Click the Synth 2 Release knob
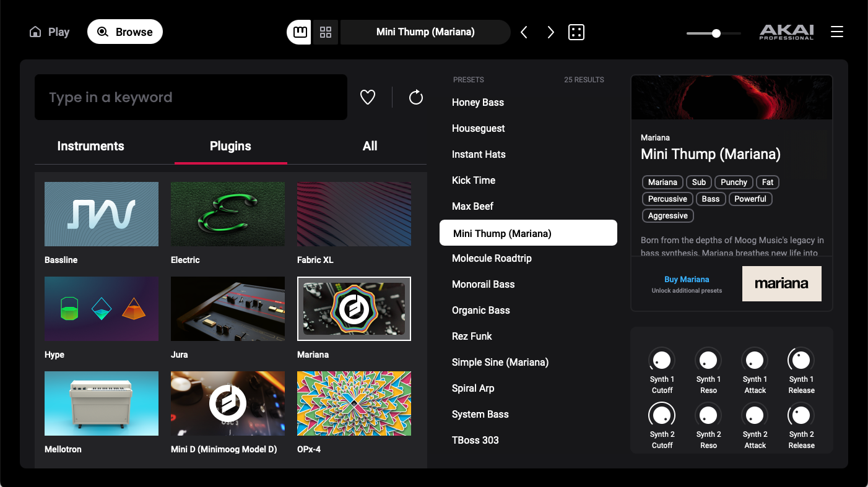This screenshot has height=487, width=868. [x=801, y=415]
